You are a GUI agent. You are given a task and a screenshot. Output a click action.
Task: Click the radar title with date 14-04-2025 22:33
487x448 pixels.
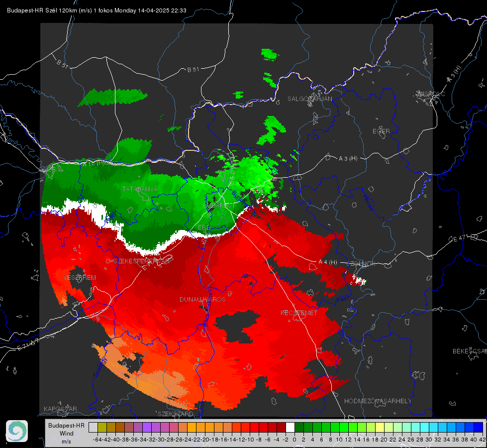(x=97, y=10)
